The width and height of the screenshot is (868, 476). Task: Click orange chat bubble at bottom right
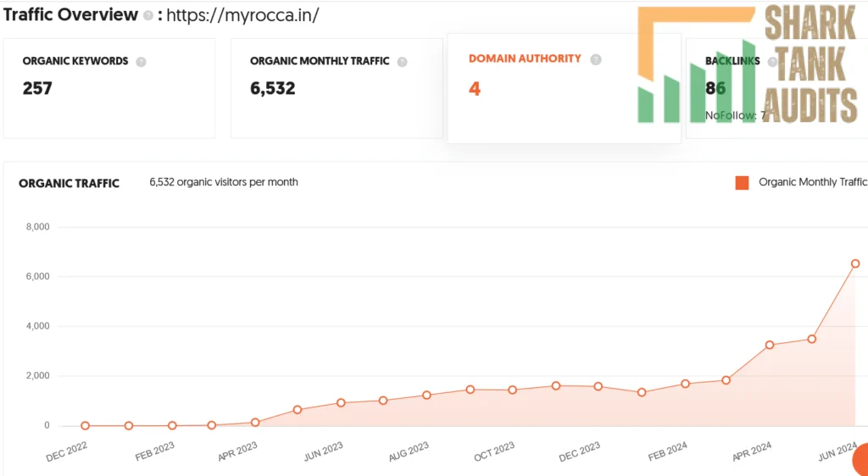tap(861, 460)
